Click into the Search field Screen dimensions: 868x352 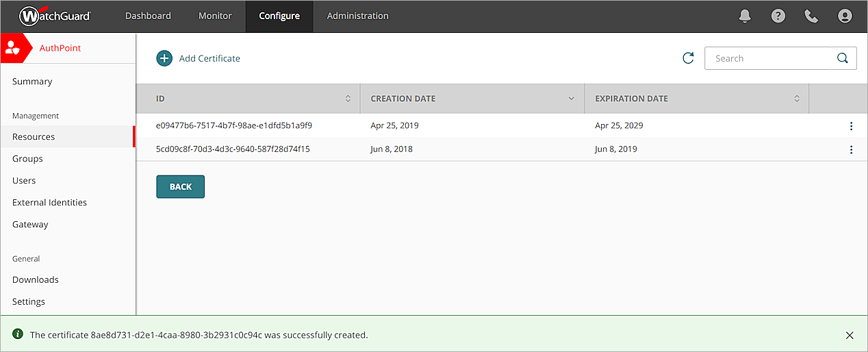pos(767,58)
